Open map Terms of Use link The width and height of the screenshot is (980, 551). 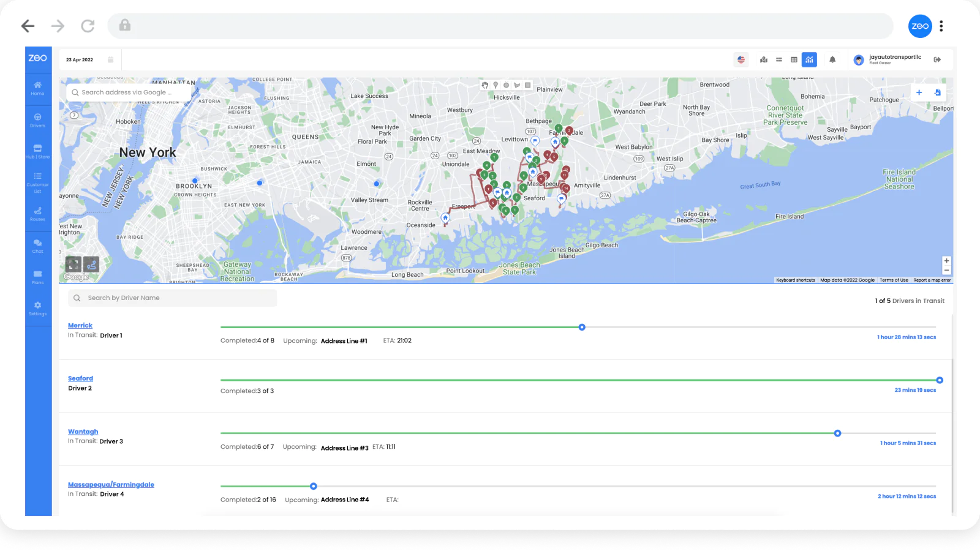894,280
